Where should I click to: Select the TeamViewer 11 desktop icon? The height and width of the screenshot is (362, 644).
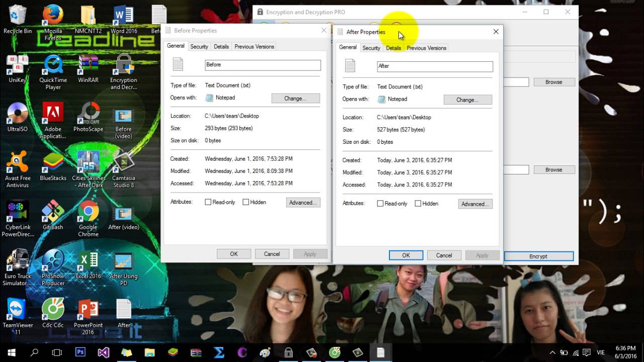click(x=18, y=317)
